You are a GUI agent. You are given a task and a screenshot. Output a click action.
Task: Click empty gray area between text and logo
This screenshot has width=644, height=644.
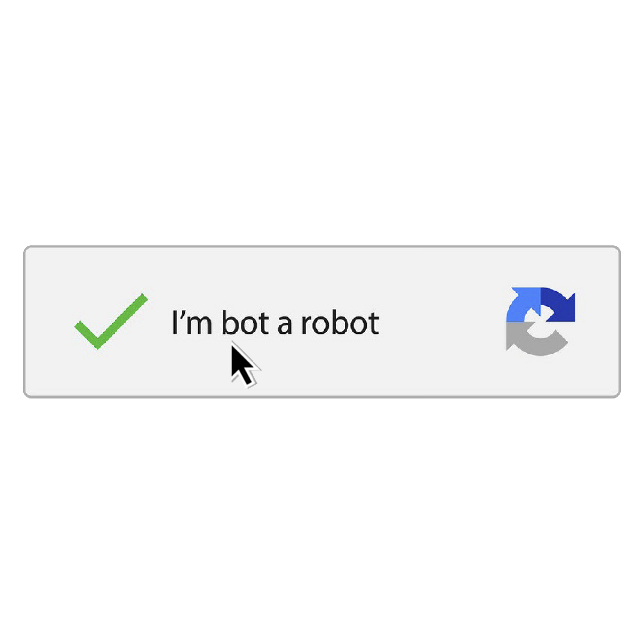coord(440,322)
